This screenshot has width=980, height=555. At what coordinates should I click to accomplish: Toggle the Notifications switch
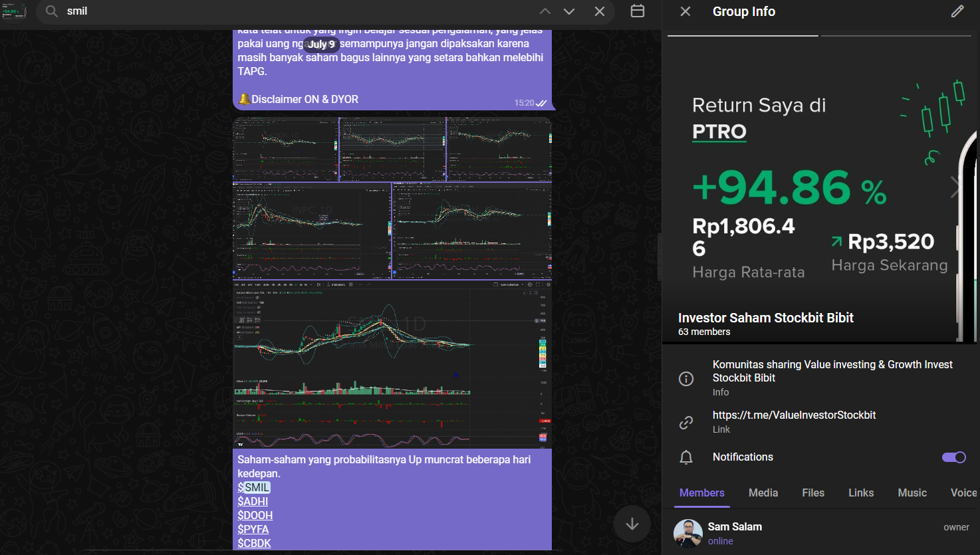pyautogui.click(x=953, y=457)
